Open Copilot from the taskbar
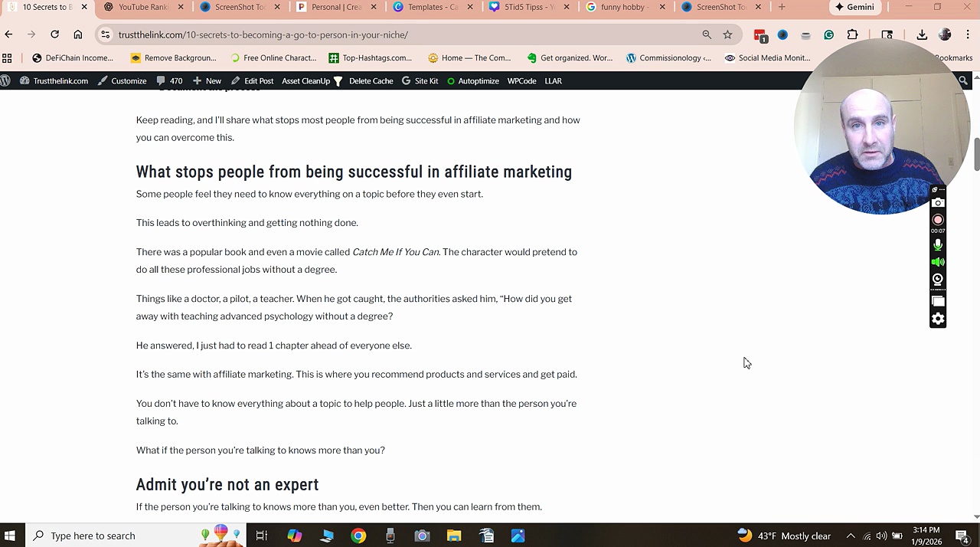Viewport: 980px width, 547px height. [294, 536]
